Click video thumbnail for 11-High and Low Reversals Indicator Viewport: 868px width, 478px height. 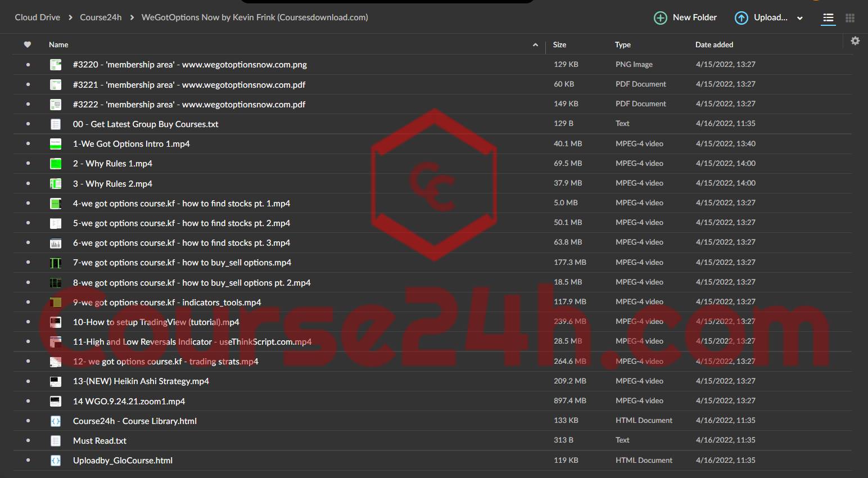pos(56,341)
